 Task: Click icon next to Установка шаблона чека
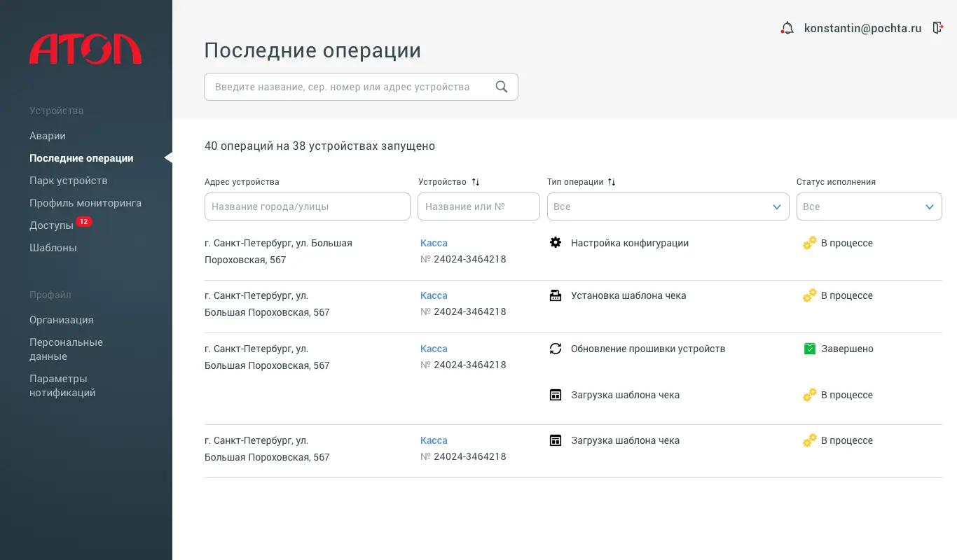[x=556, y=295]
